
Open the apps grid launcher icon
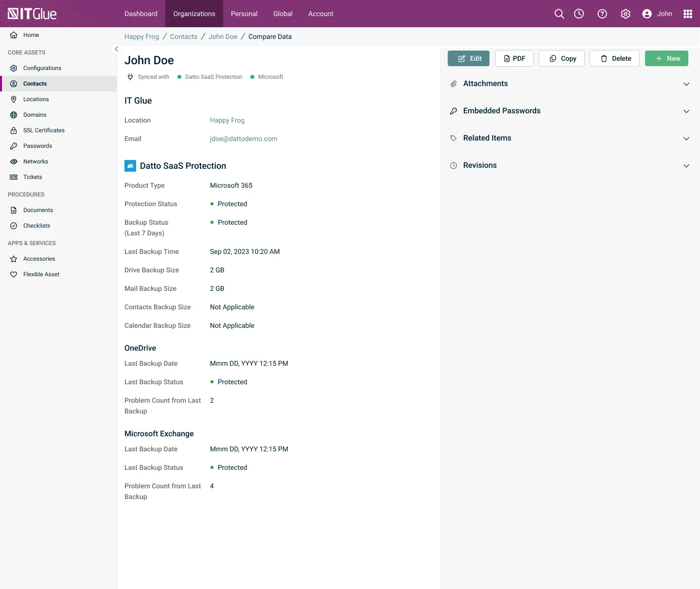coord(687,14)
